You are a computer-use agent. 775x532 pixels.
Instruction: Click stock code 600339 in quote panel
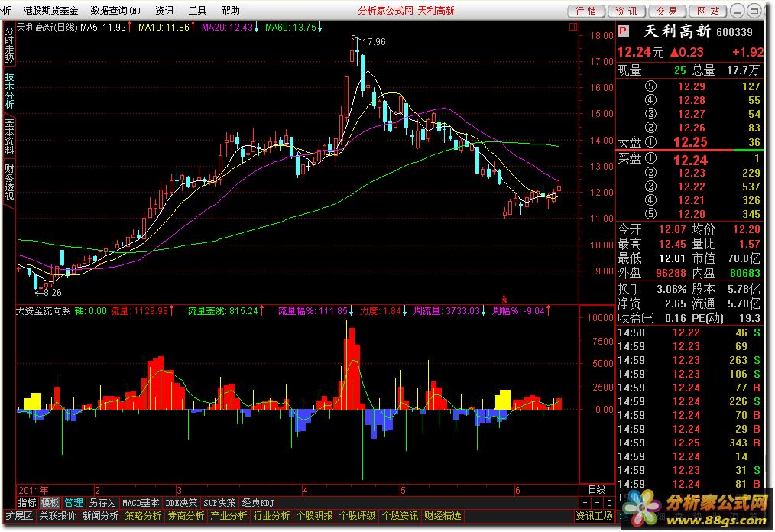pyautogui.click(x=734, y=32)
